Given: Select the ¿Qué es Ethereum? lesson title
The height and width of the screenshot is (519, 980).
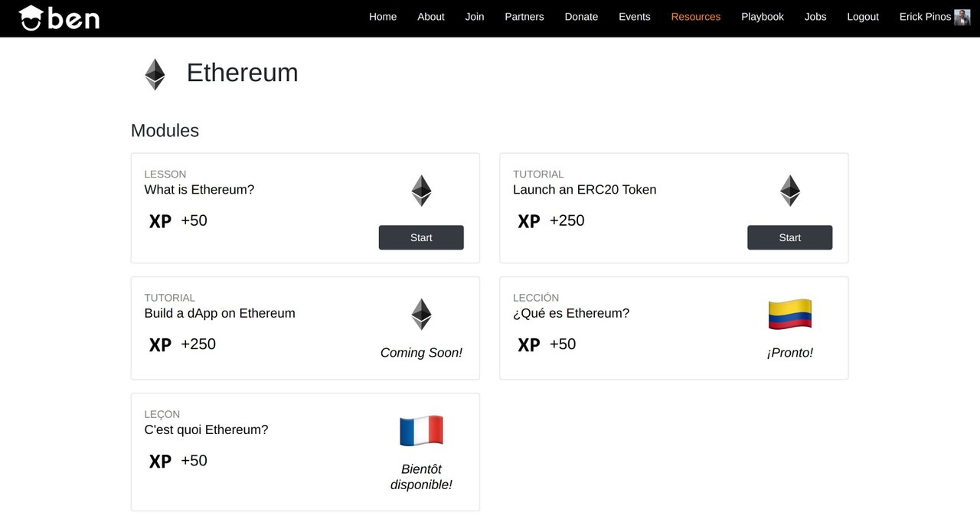Looking at the screenshot, I should click(x=571, y=313).
